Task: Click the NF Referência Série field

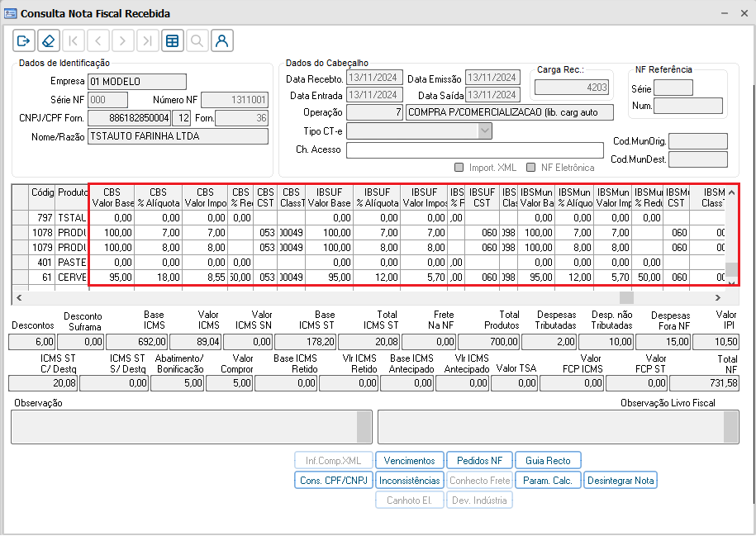Action: pyautogui.click(x=673, y=88)
